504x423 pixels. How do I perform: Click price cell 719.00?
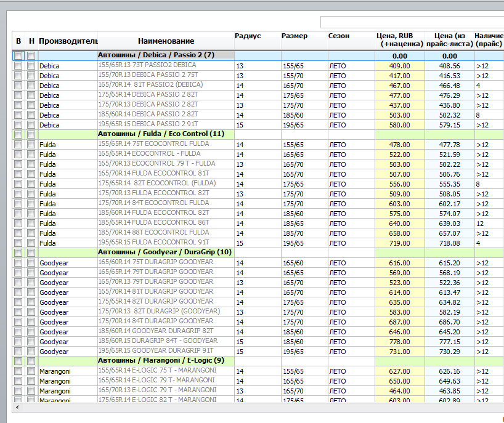(399, 243)
